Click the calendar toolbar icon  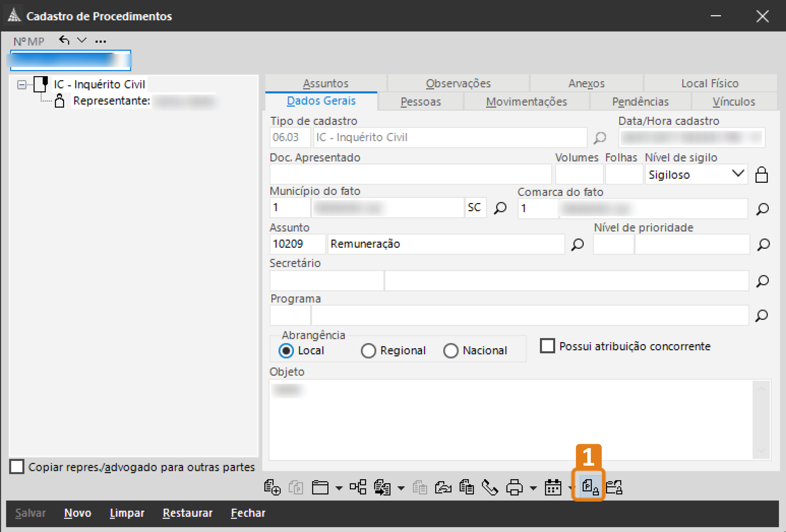click(553, 487)
